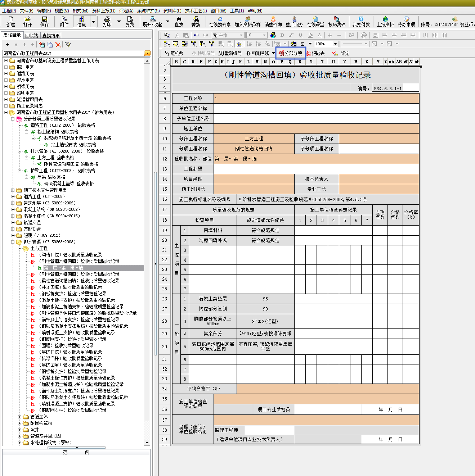Click the 工程名称 input cell containing 1
This screenshot has height=476, width=475.
(x=316, y=98)
